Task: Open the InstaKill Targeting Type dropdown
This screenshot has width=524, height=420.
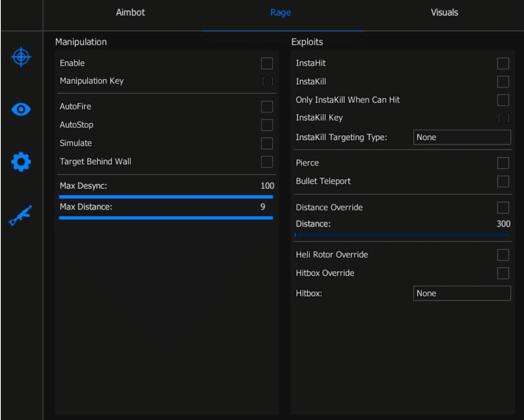Action: [462, 137]
